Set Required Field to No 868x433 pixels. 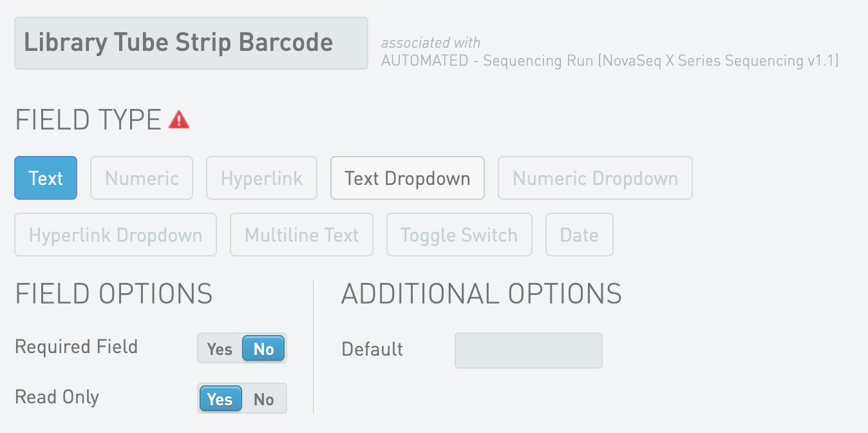pyautogui.click(x=264, y=349)
